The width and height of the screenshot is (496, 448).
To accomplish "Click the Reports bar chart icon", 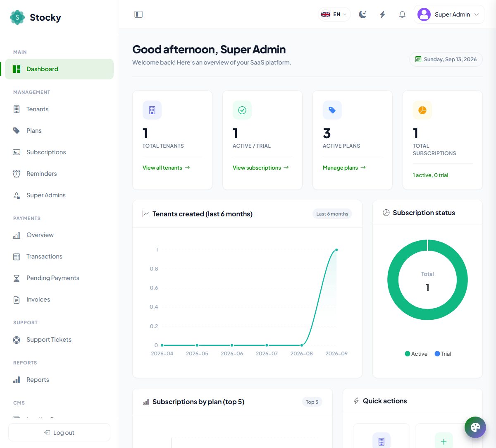I will pos(17,380).
